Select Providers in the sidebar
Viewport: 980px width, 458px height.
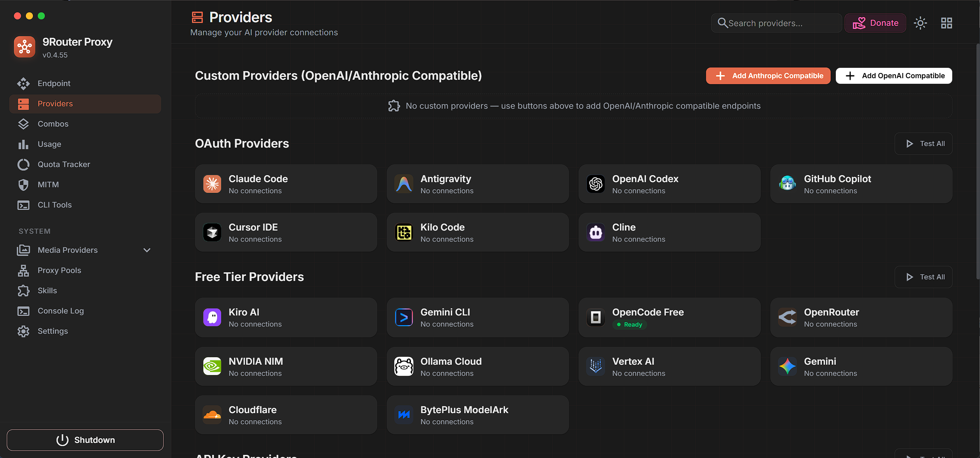pos(85,104)
